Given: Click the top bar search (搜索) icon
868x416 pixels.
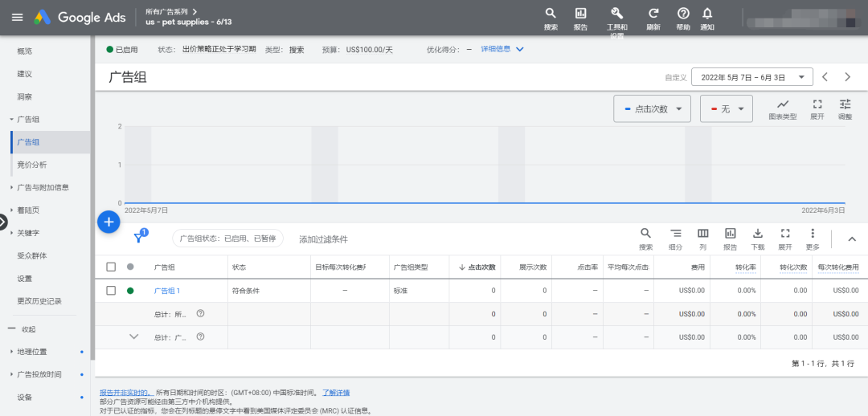Looking at the screenshot, I should (551, 14).
